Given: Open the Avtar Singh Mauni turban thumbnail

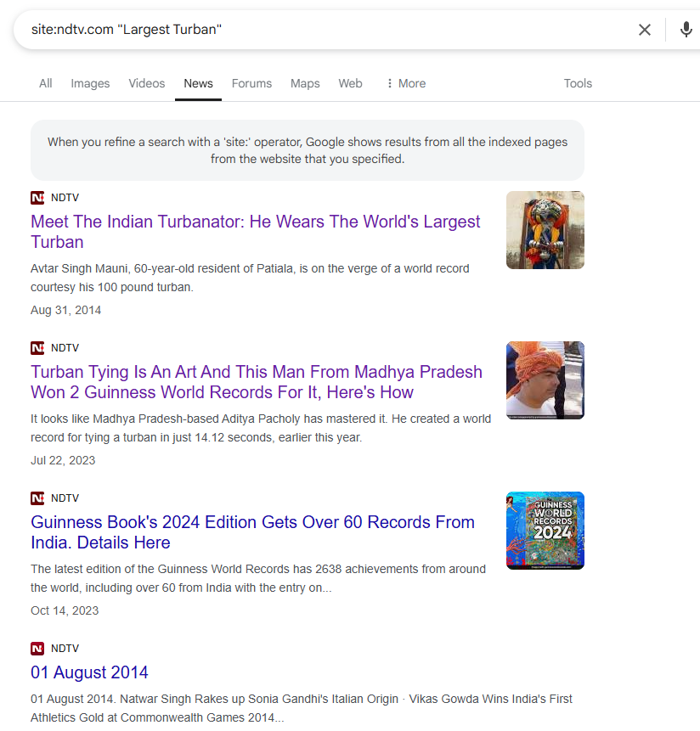Looking at the screenshot, I should [x=545, y=230].
